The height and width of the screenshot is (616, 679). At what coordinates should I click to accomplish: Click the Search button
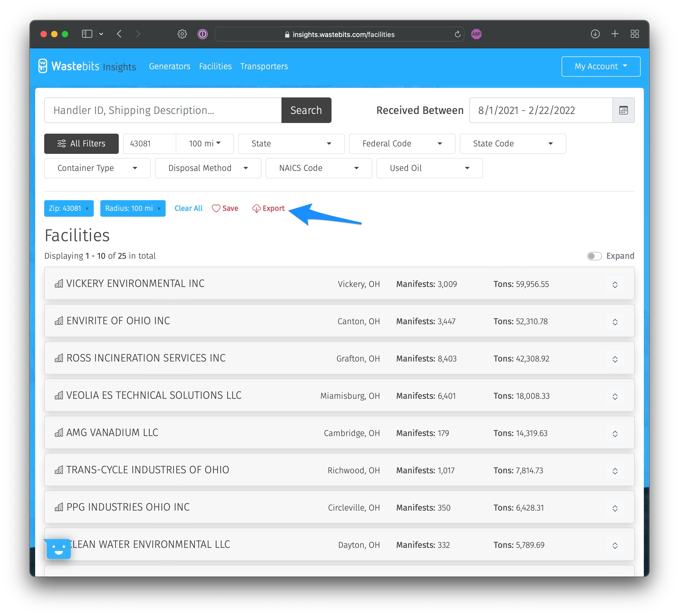[306, 110]
